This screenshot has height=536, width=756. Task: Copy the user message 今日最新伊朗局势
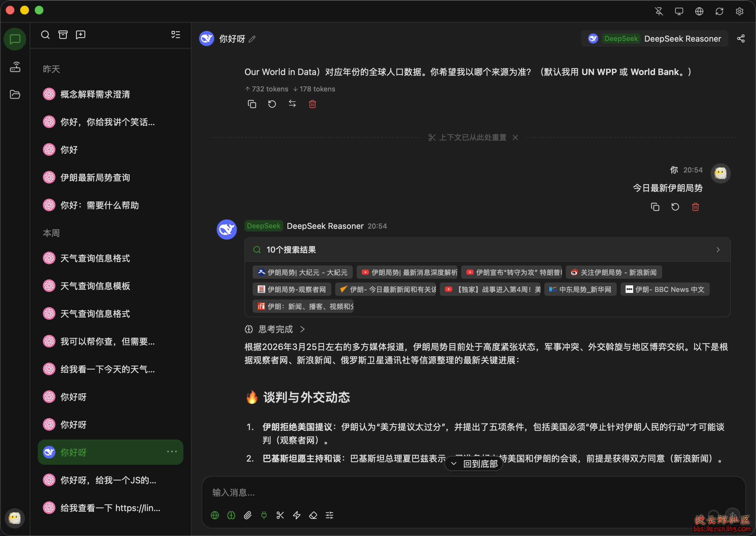[x=655, y=207]
